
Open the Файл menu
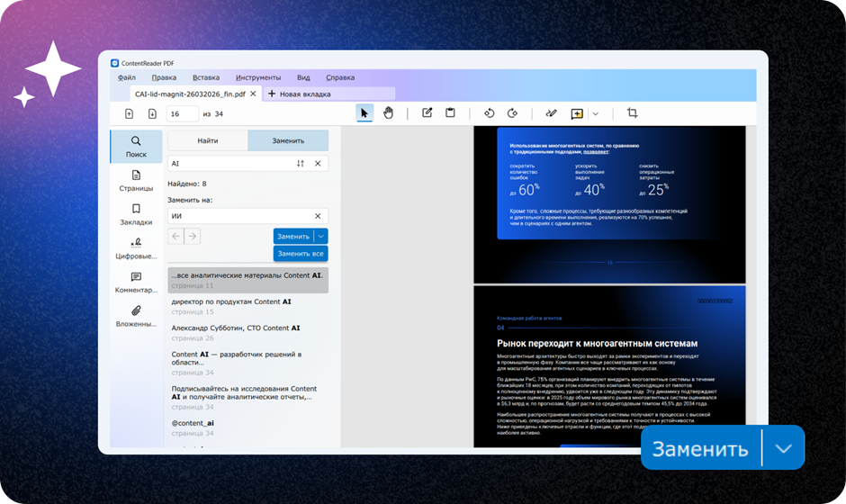(x=127, y=77)
